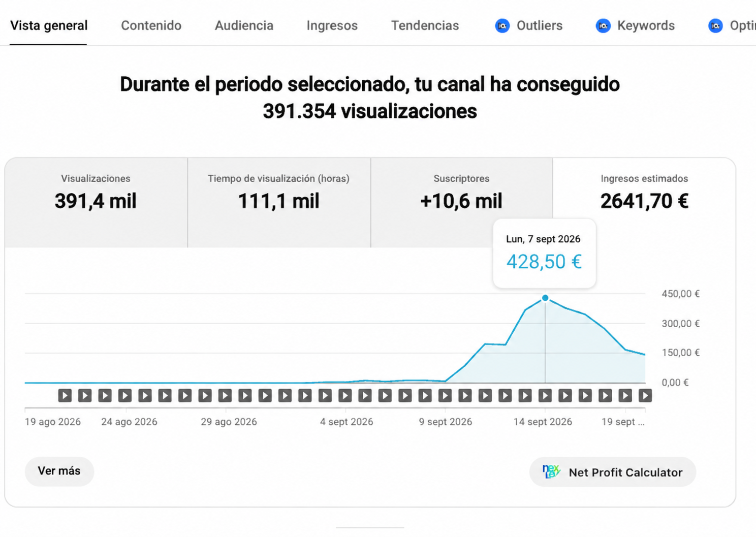
Task: Click the video marker above the 14 sept 2026 label
Action: 545,395
